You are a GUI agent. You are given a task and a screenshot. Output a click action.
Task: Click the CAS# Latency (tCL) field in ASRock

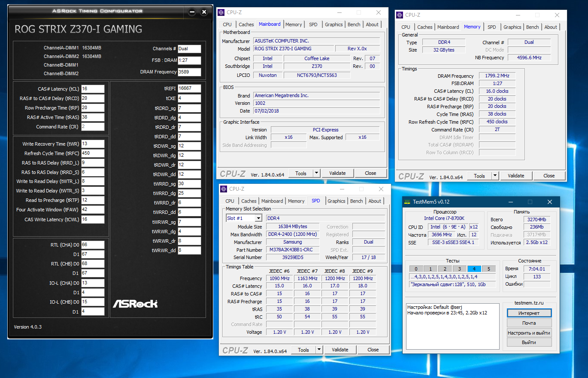point(93,89)
